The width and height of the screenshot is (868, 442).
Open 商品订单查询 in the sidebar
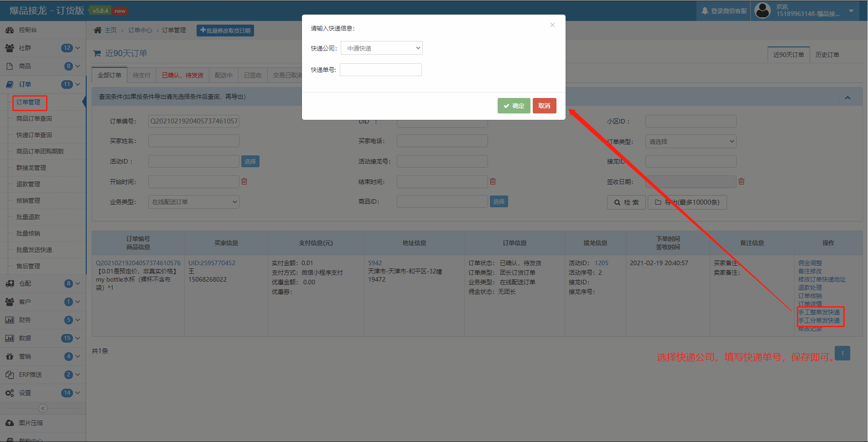click(x=34, y=118)
